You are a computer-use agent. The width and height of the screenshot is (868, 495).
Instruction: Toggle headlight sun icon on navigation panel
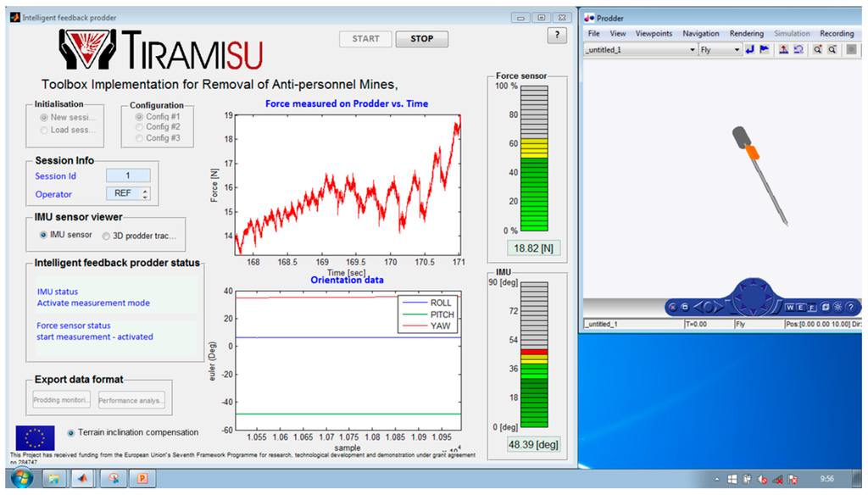tap(837, 307)
